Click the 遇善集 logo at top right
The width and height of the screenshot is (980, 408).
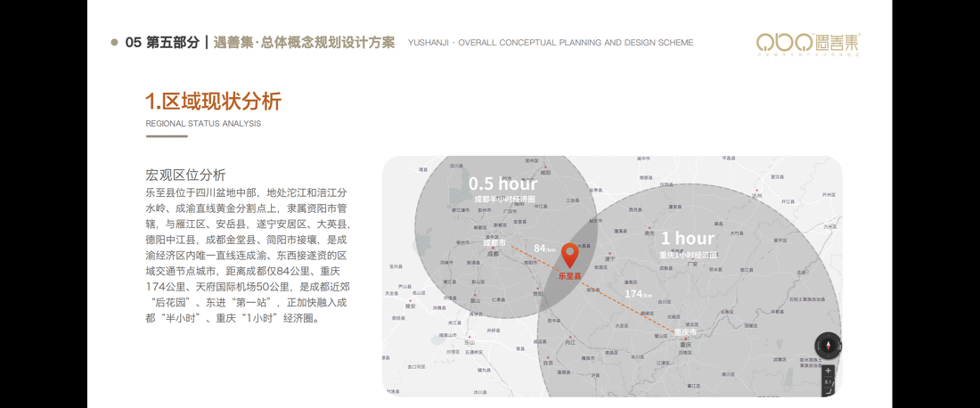pyautogui.click(x=809, y=43)
